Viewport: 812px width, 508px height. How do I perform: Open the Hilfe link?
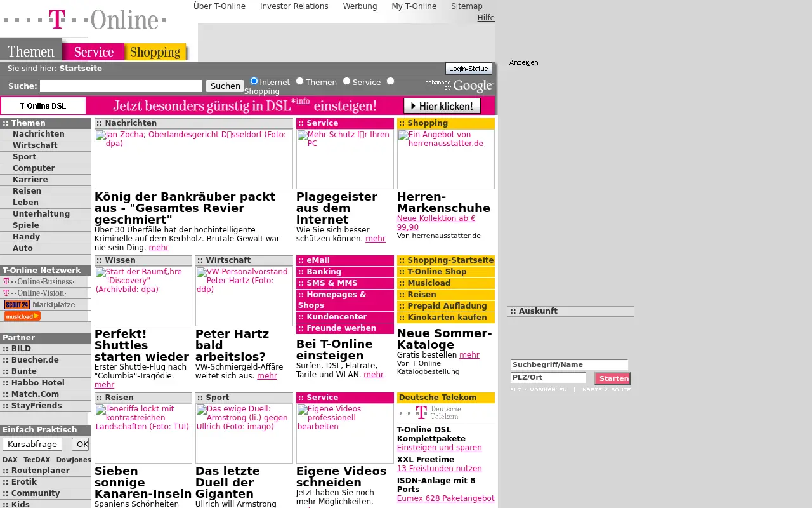486,18
